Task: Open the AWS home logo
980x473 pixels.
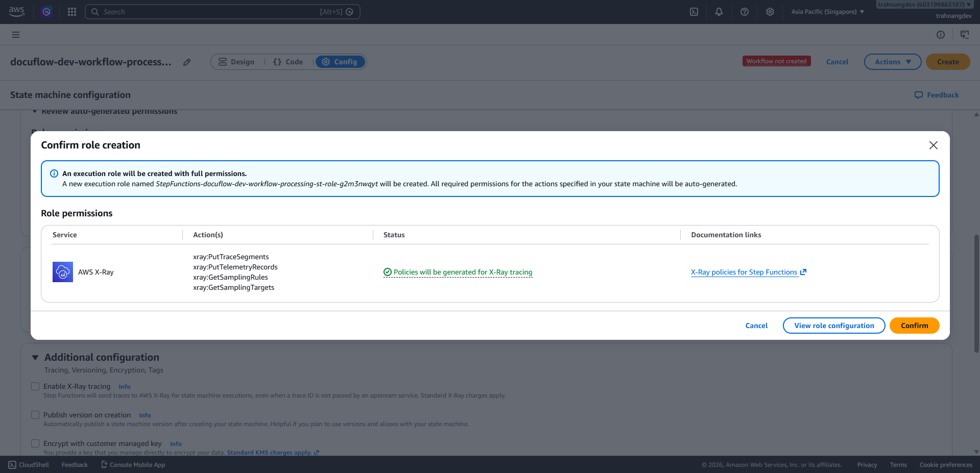Action: [16, 12]
